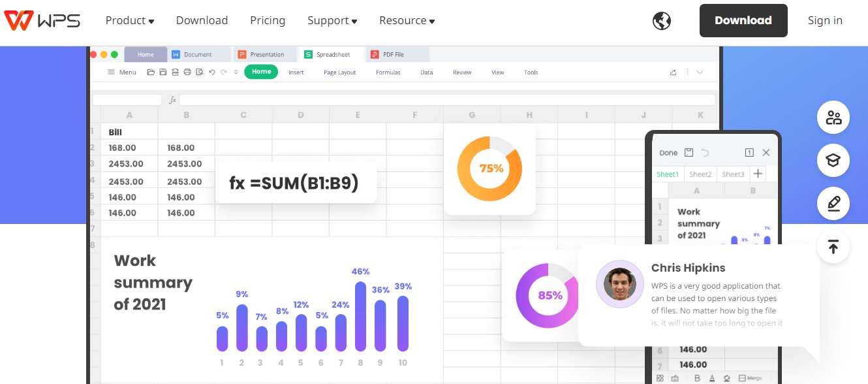Image resolution: width=868 pixels, height=384 pixels.
Task: Click Chris Hipkins profile photo
Action: pyautogui.click(x=620, y=284)
